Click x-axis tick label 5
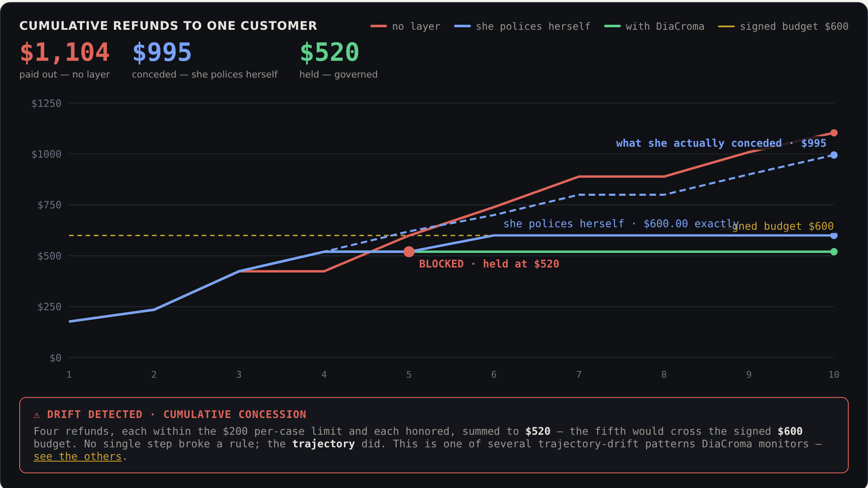This screenshot has width=868, height=488. 409,374
